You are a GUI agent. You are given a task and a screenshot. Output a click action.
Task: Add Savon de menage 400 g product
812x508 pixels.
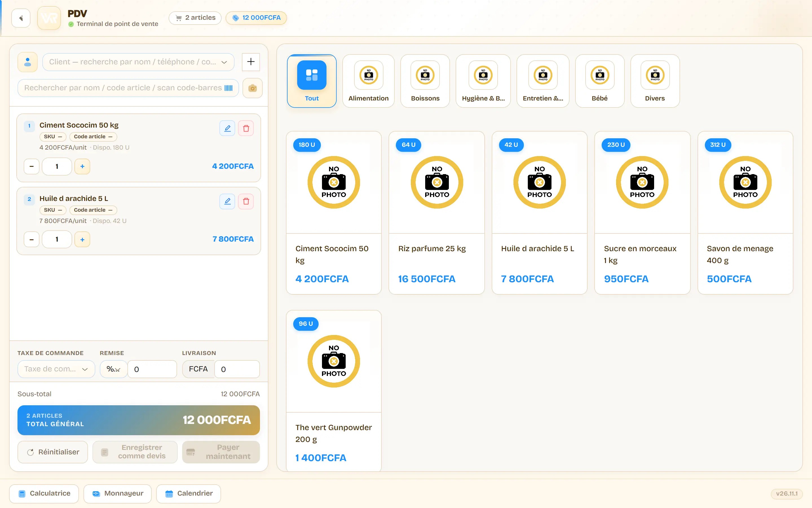tap(745, 213)
